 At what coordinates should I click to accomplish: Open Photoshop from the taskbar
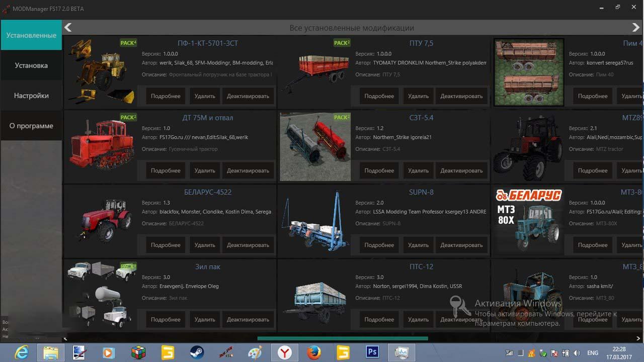click(x=372, y=352)
